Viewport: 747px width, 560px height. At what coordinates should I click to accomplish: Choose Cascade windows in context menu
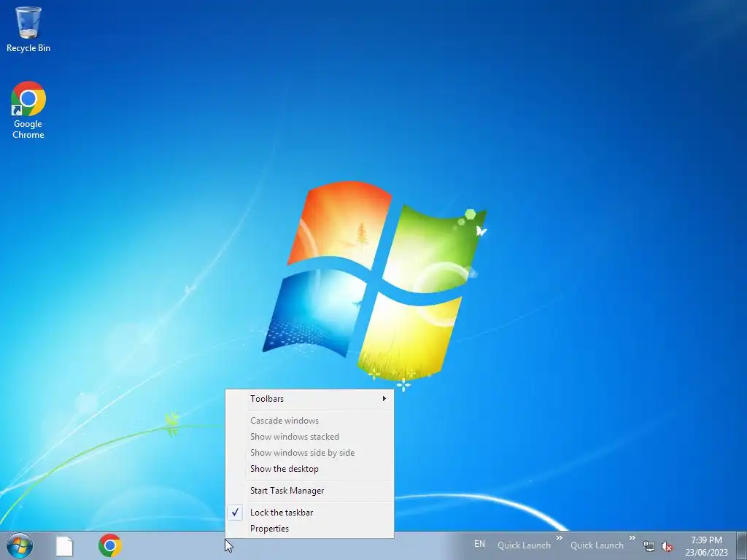click(309, 421)
